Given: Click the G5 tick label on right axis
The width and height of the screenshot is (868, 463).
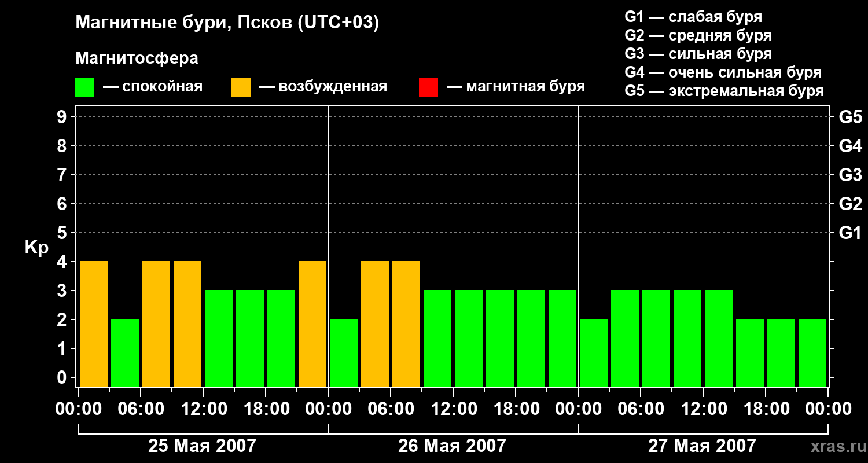Looking at the screenshot, I should (850, 117).
